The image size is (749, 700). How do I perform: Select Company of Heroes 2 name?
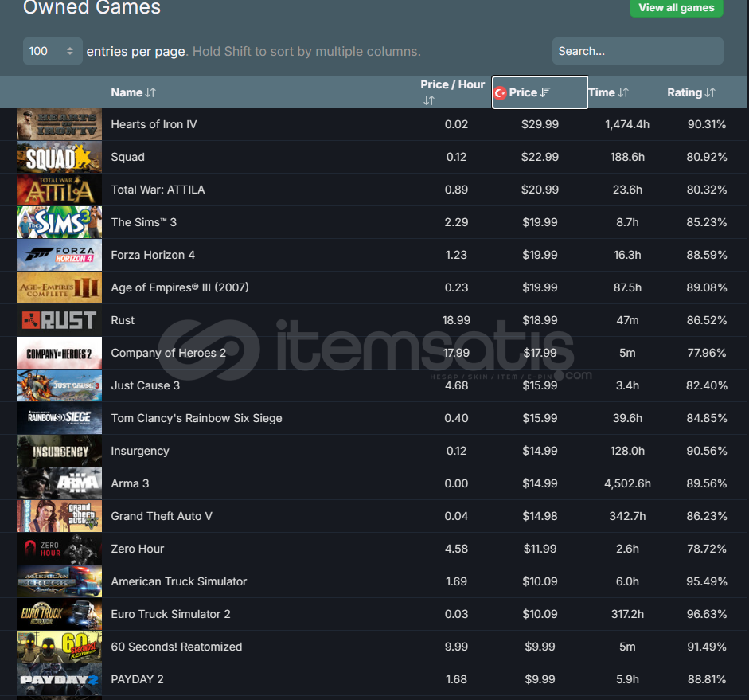168,353
